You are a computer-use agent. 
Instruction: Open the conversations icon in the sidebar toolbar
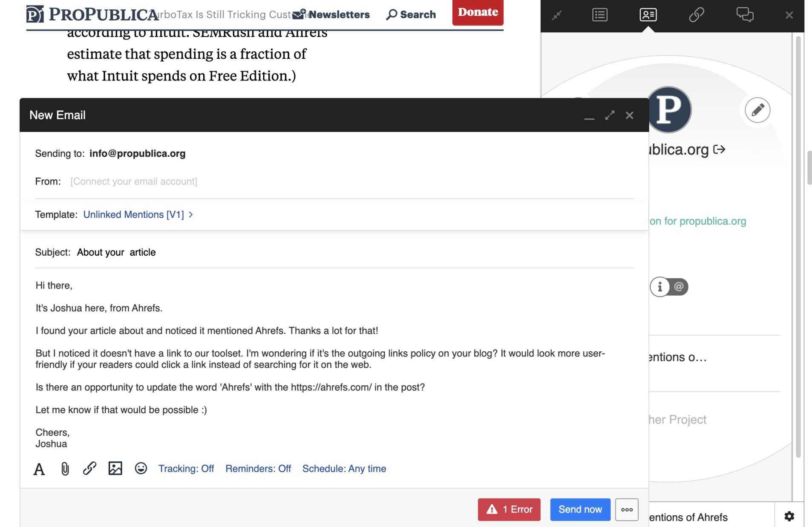coord(745,14)
